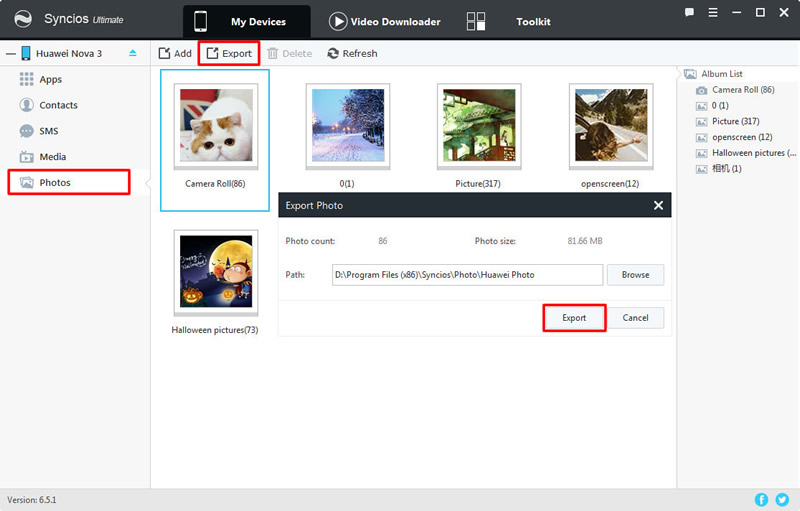Open the Twitter link icon
800x511 pixels.
782,499
